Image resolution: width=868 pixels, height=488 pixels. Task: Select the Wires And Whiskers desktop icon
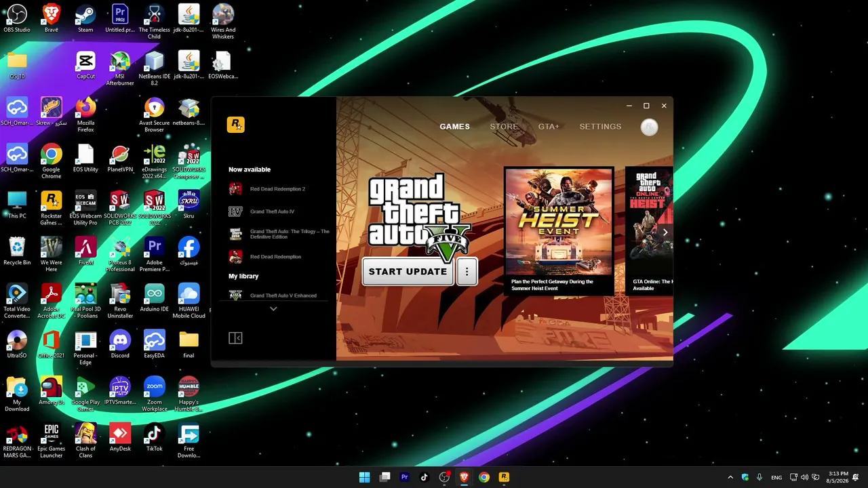(223, 22)
